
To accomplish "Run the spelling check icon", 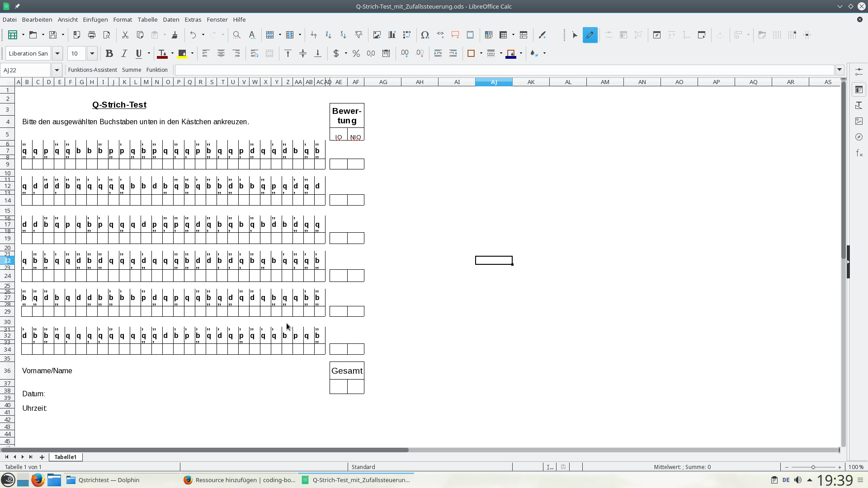I will 252,35.
